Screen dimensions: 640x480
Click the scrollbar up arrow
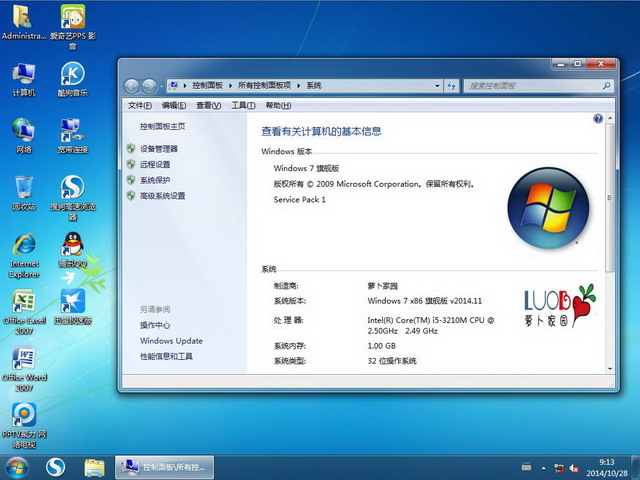(x=610, y=118)
